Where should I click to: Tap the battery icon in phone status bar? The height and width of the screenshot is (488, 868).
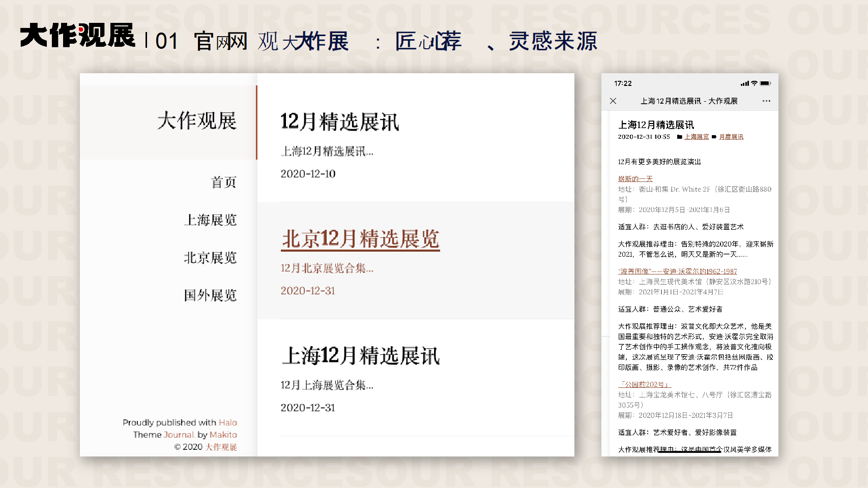click(x=766, y=83)
